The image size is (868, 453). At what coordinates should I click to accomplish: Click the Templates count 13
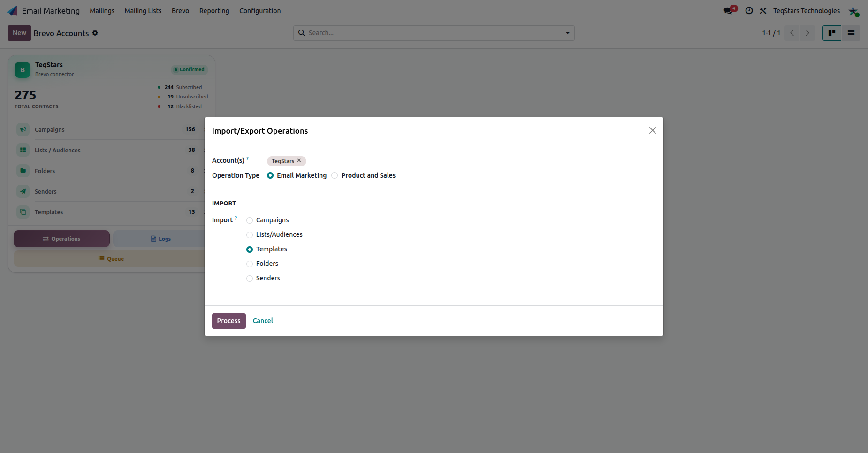click(192, 212)
